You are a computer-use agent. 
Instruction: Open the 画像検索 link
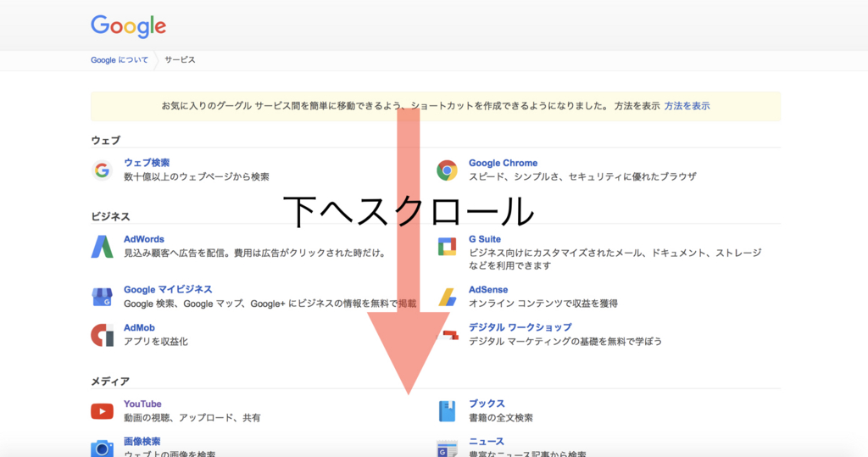point(142,442)
